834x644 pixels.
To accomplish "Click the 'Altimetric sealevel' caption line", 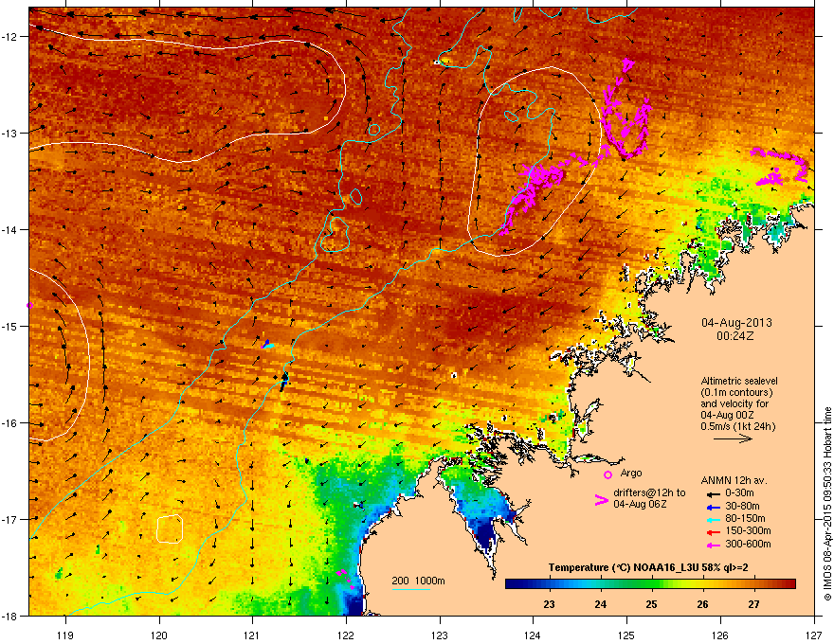I will [x=739, y=381].
